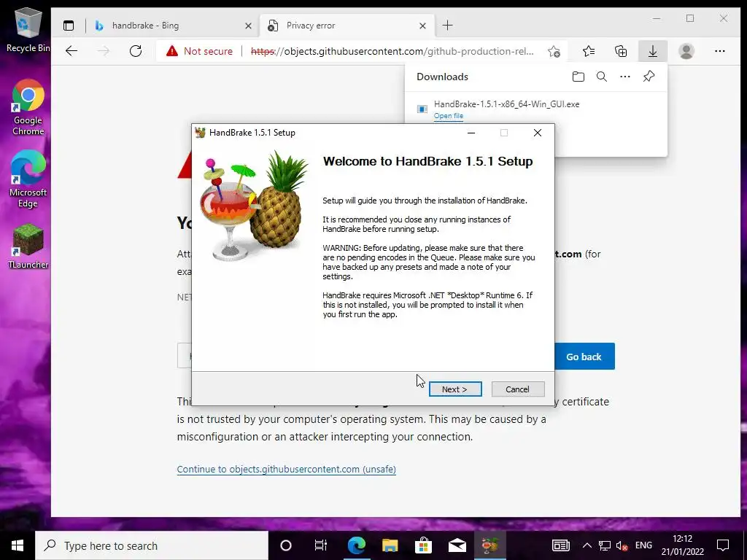Toggle the Downloads toolbar button

click(x=653, y=51)
